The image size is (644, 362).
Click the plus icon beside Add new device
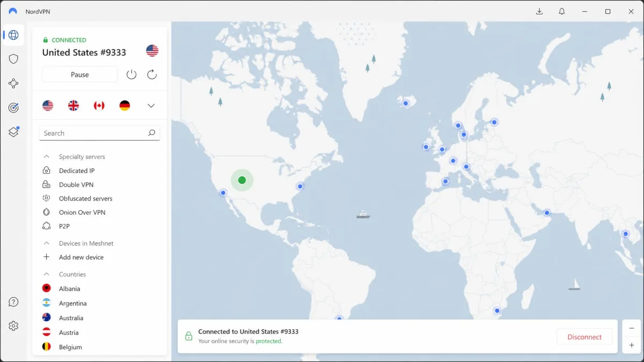47,257
